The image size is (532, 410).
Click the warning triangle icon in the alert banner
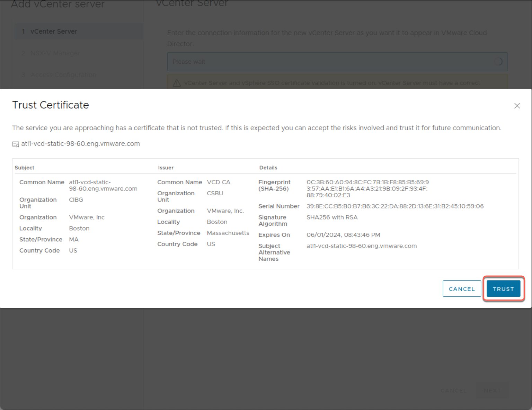[177, 83]
